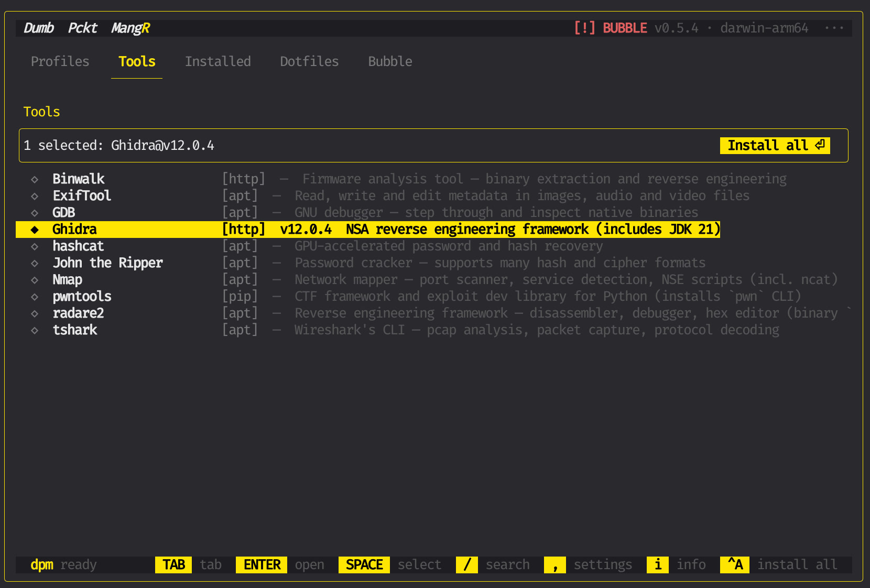Image resolution: width=870 pixels, height=588 pixels.
Task: Switch to the Profiles tab
Action: tap(60, 61)
